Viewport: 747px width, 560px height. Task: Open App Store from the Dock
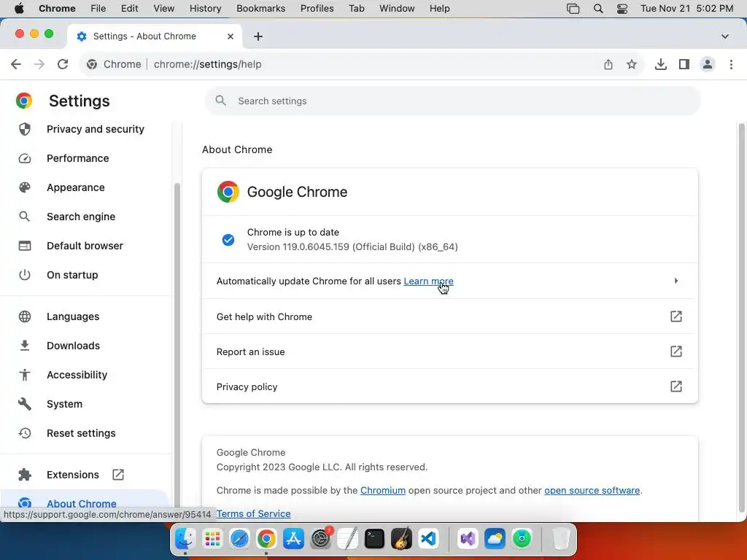coord(293,539)
